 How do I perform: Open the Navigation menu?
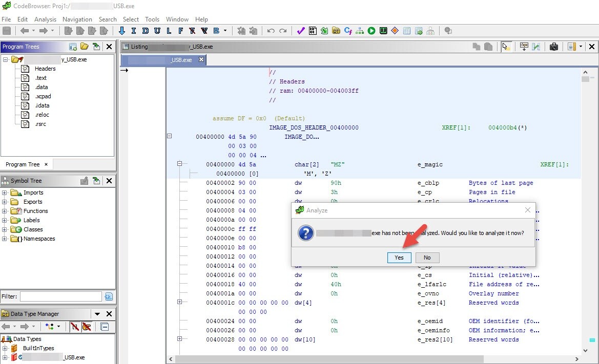click(77, 19)
